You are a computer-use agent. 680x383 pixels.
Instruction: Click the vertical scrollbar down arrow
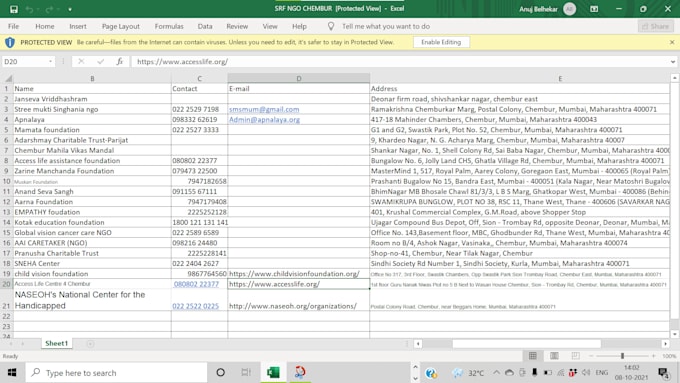[674, 334]
